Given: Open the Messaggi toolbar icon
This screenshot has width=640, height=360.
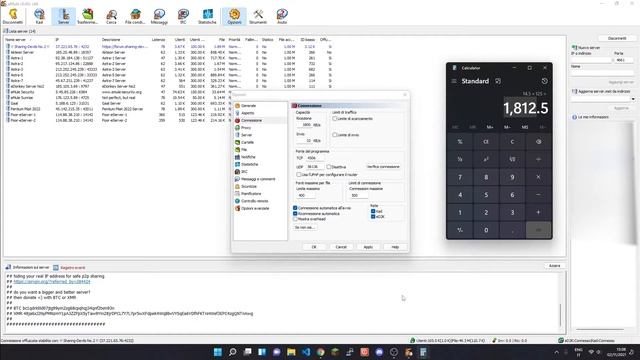Looking at the screenshot, I should click(x=159, y=16).
